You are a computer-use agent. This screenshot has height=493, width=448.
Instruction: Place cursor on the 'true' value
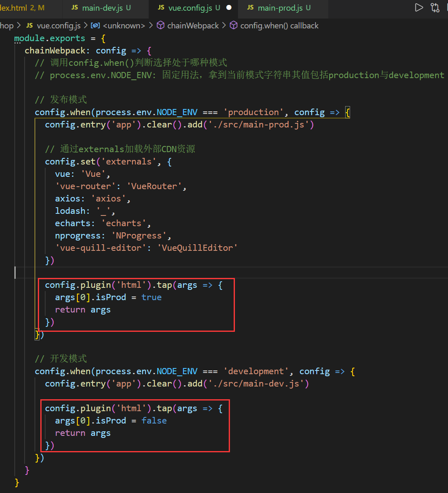(151, 297)
